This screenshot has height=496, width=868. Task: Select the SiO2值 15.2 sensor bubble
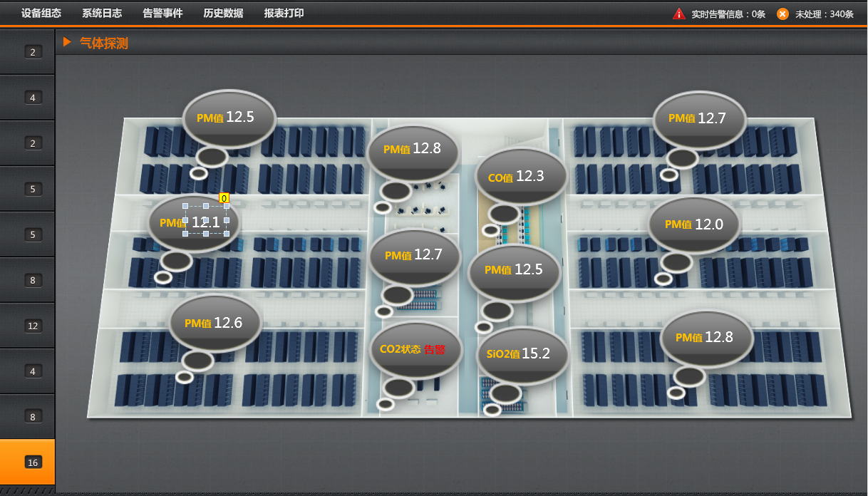pos(522,353)
